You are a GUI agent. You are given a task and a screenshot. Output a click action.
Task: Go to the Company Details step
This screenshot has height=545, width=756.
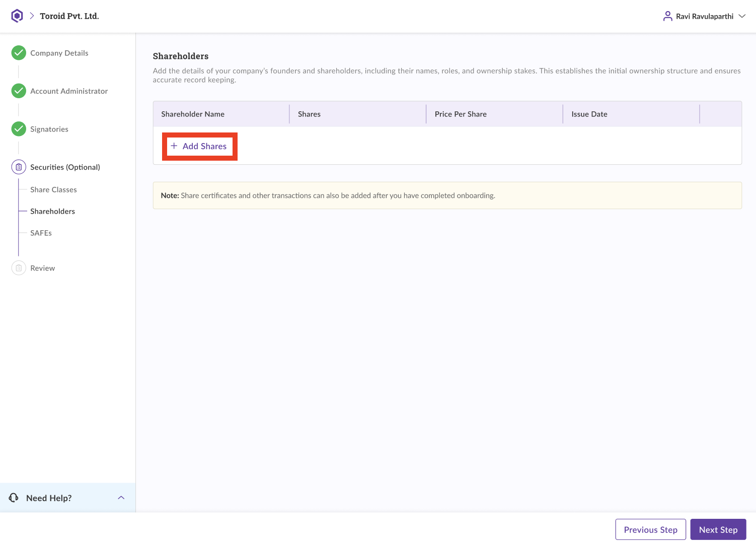[x=59, y=53]
